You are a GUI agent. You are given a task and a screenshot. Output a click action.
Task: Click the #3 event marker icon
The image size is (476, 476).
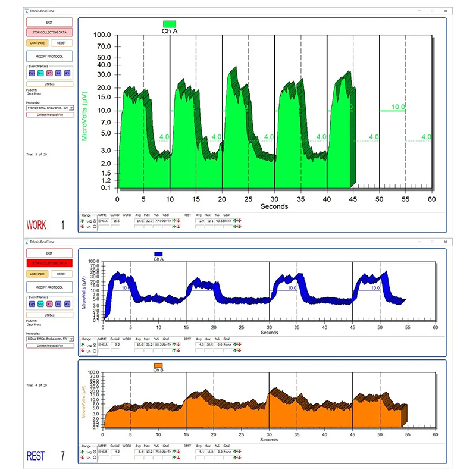(x=49, y=73)
